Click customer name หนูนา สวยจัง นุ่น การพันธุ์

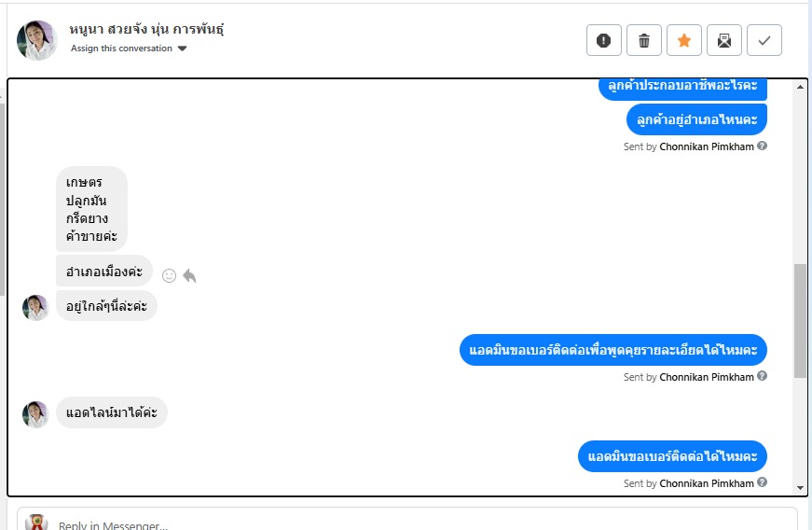click(146, 29)
